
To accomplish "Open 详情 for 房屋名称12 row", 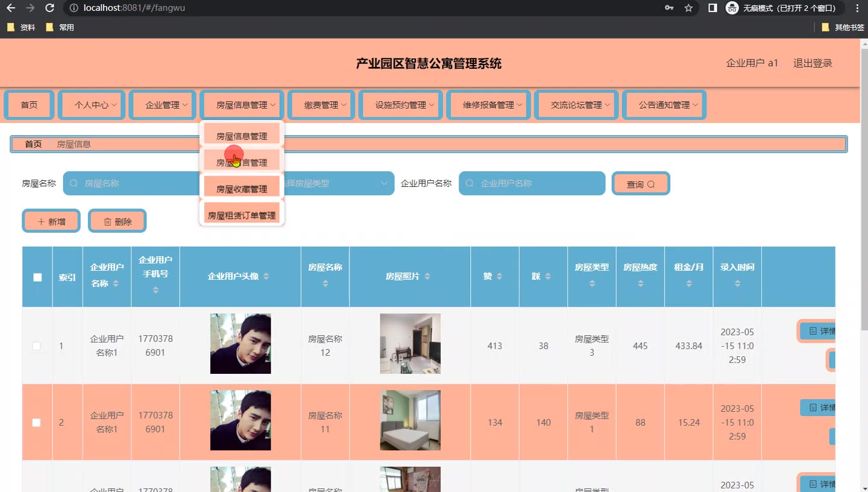I will [x=817, y=331].
